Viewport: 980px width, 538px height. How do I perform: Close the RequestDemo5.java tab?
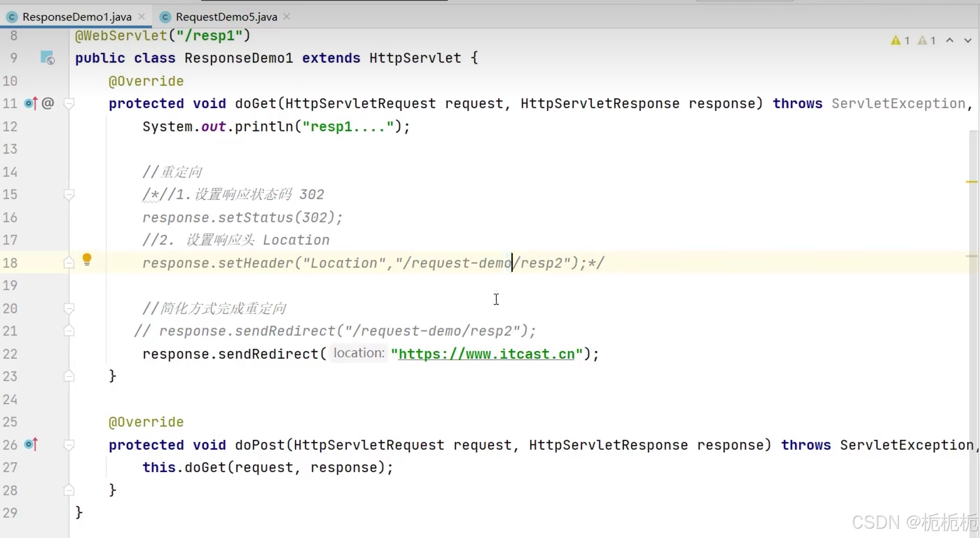click(x=286, y=16)
